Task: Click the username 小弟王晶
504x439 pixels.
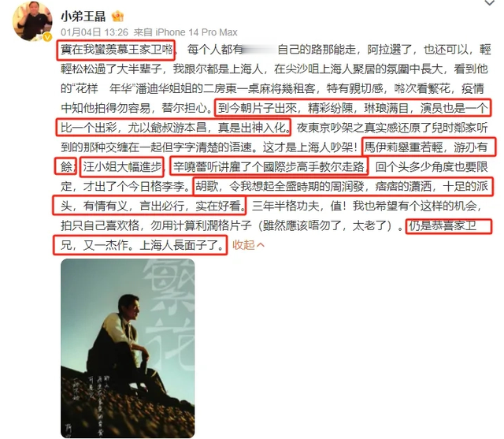Action: click(x=83, y=17)
